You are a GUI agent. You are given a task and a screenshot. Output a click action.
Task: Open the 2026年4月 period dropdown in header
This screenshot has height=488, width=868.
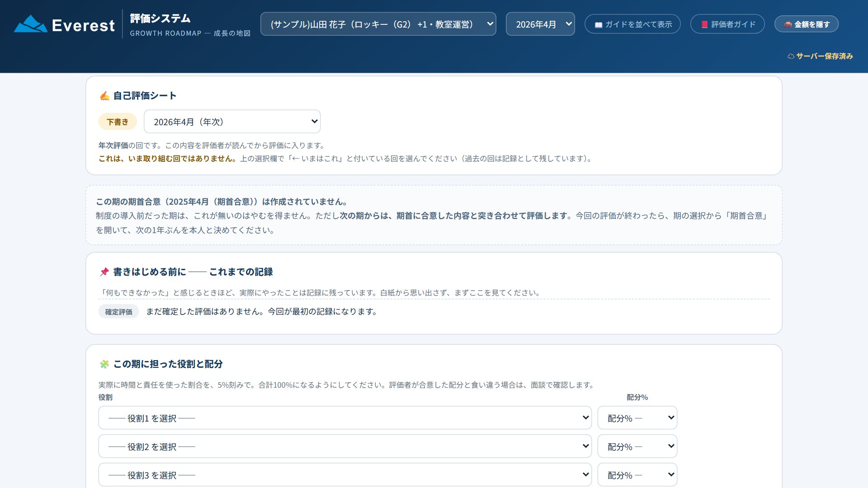pyautogui.click(x=540, y=24)
